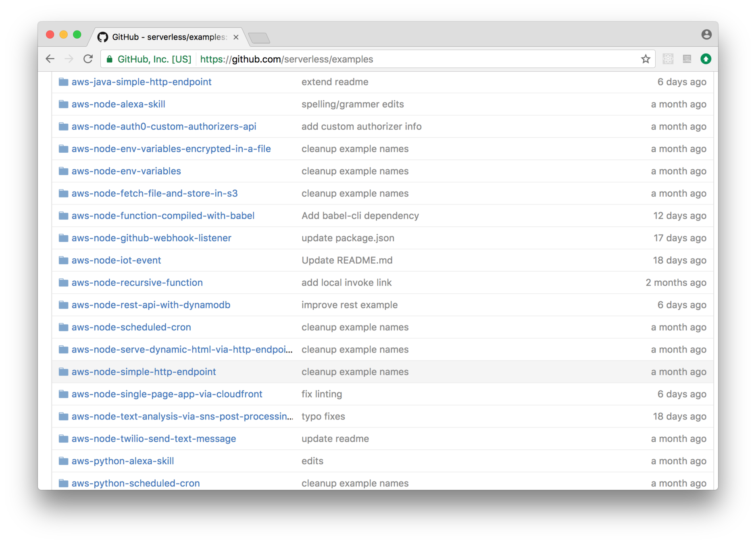Viewport: 756px width, 544px height.
Task: Click folder icon for aws-node-rest-api-with-dynamodb
Action: (63, 305)
